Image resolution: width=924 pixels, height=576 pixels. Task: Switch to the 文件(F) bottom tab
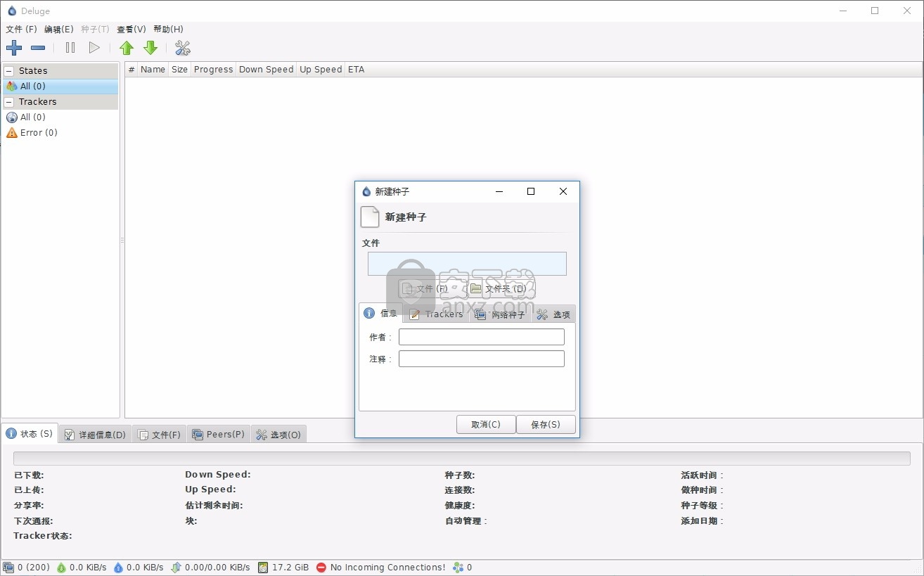click(x=160, y=435)
